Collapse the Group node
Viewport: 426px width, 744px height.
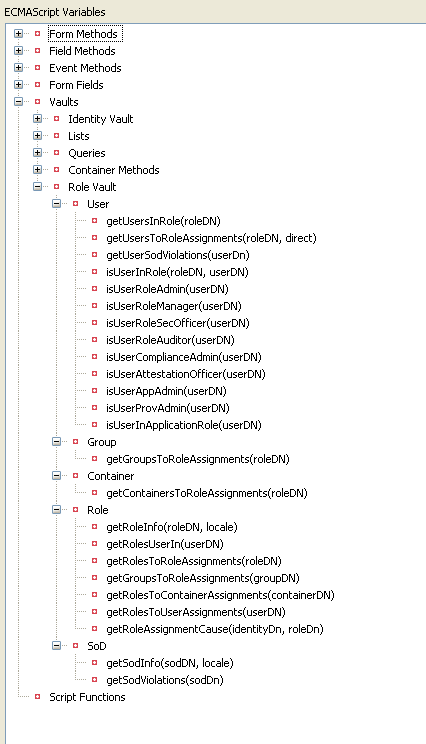click(x=56, y=442)
